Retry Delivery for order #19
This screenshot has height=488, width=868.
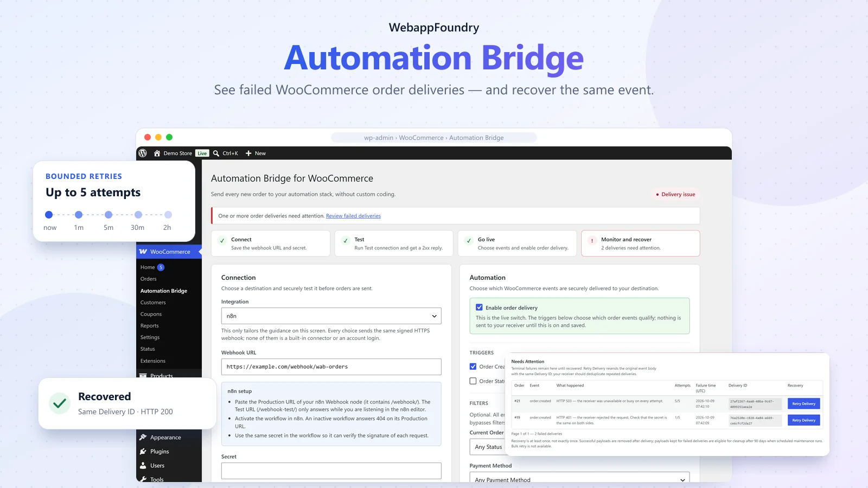[x=803, y=420]
